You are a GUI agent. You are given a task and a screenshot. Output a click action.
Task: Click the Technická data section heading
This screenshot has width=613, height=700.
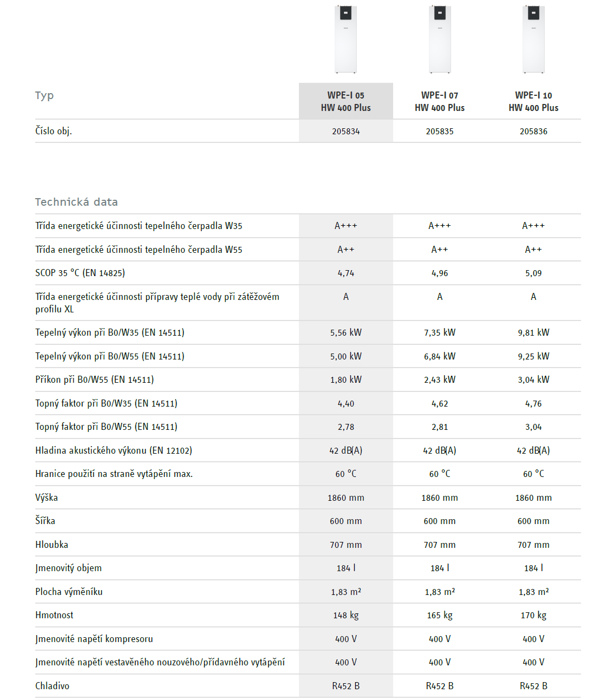pyautogui.click(x=76, y=202)
